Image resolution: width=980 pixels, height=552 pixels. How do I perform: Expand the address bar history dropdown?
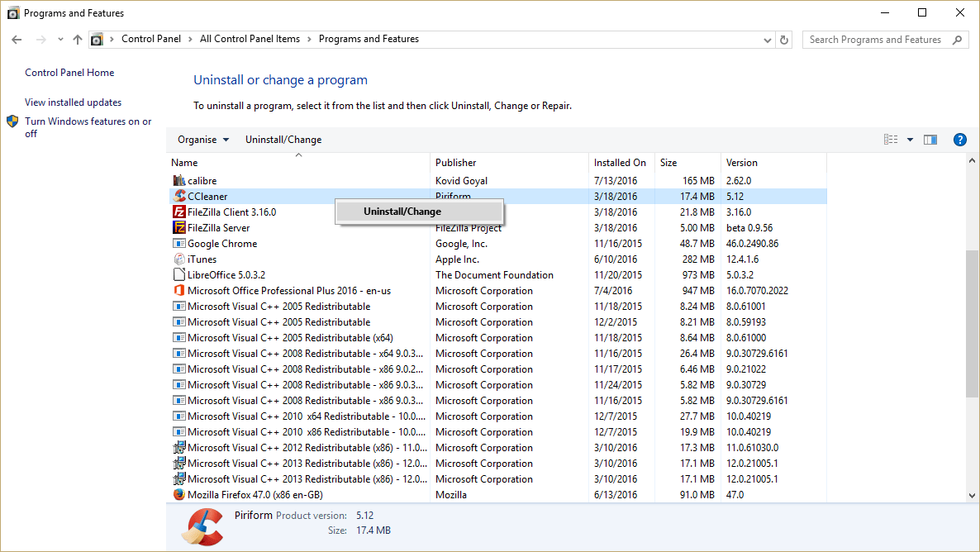(x=768, y=40)
